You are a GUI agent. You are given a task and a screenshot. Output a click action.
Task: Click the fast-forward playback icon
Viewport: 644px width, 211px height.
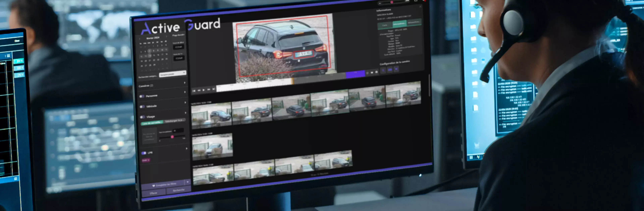pos(209,89)
